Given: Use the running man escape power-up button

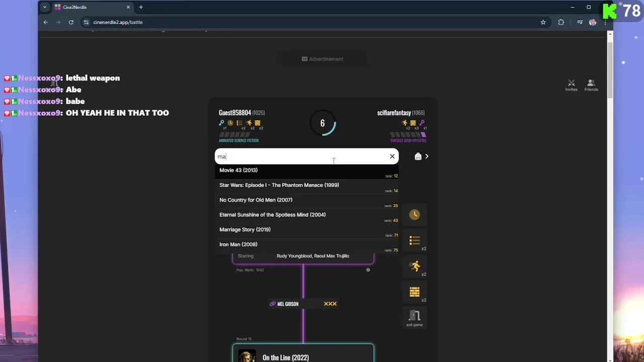Looking at the screenshot, I should pyautogui.click(x=415, y=266).
